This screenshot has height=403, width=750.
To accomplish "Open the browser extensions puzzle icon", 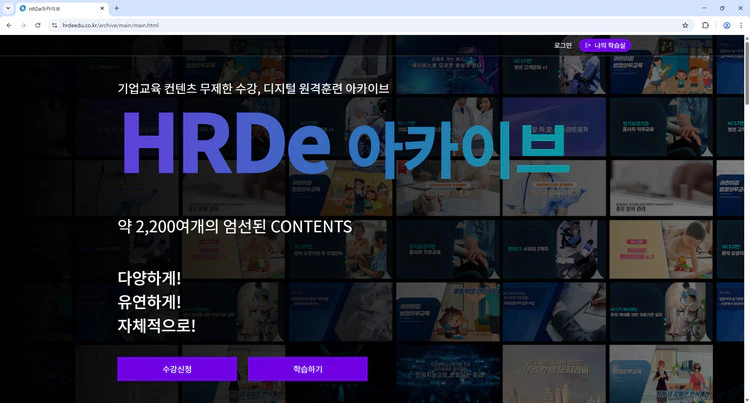I will (706, 25).
